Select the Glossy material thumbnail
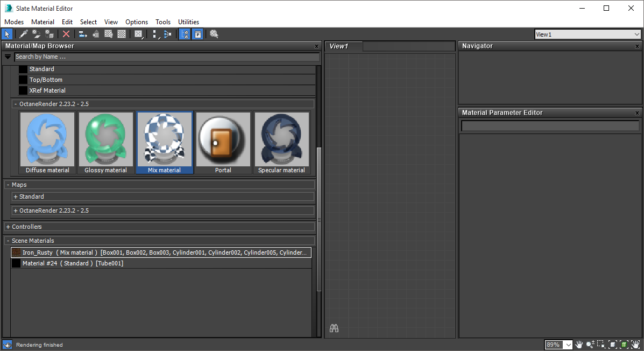 coord(105,143)
